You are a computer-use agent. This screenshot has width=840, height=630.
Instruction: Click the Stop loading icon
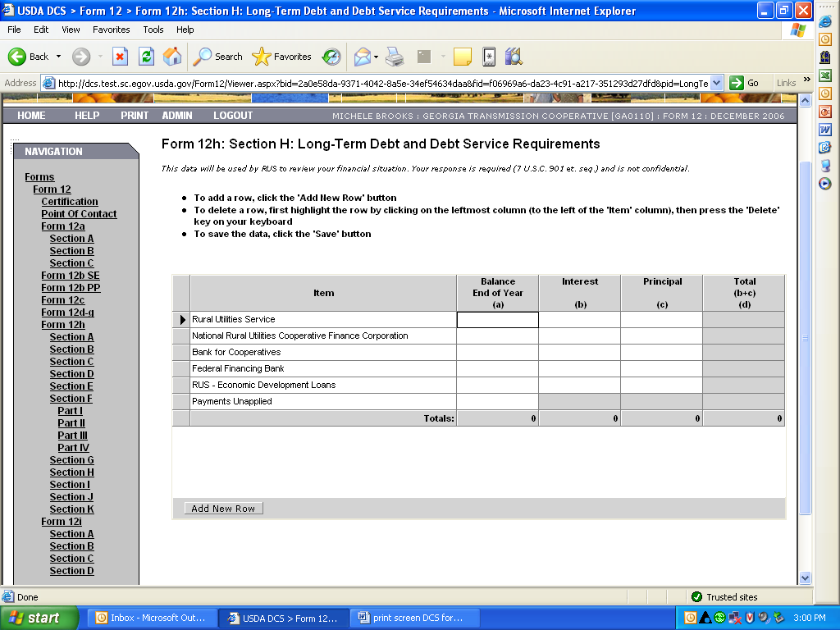[x=120, y=57]
